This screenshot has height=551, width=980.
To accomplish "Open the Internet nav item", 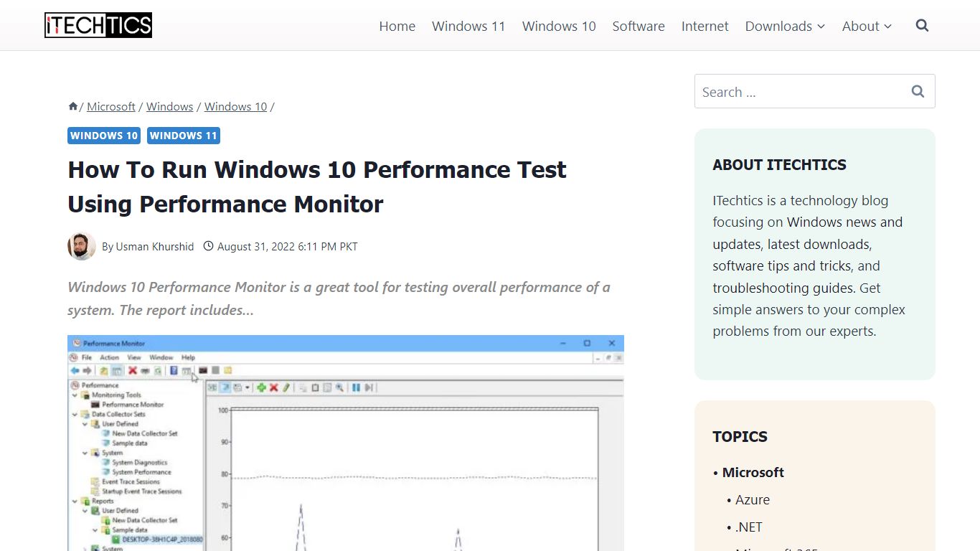I will click(705, 26).
